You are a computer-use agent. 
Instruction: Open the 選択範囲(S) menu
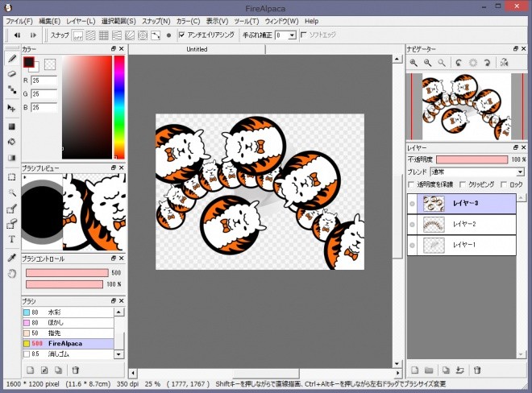tap(118, 21)
